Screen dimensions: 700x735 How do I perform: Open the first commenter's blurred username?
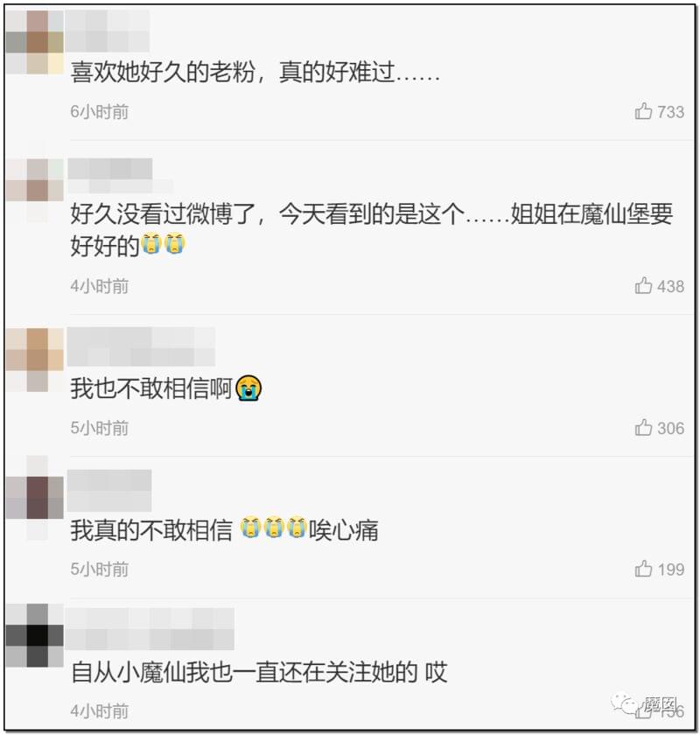pyautogui.click(x=108, y=31)
